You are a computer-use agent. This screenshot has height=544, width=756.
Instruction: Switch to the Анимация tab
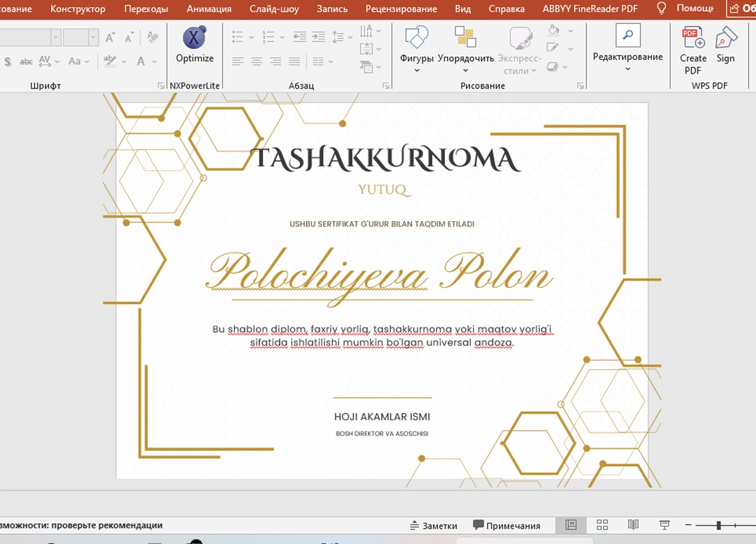(209, 9)
